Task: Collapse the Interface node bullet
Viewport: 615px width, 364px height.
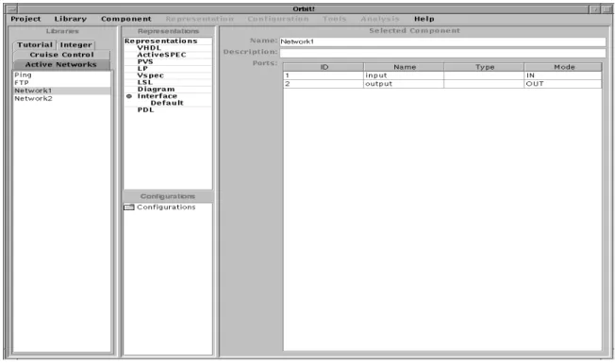Action: pyautogui.click(x=129, y=96)
